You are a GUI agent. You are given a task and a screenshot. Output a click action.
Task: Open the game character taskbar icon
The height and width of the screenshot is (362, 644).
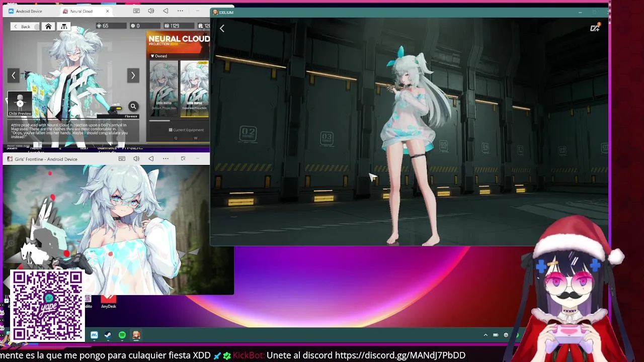136,335
